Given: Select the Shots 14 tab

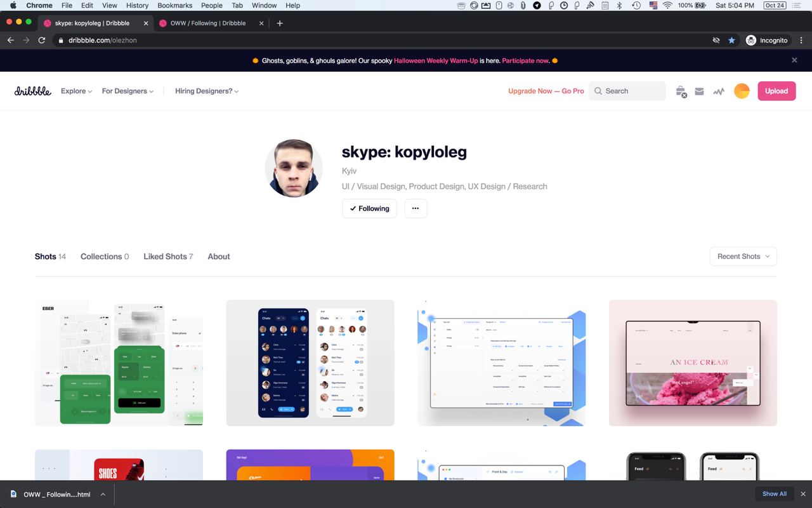Looking at the screenshot, I should 50,257.
